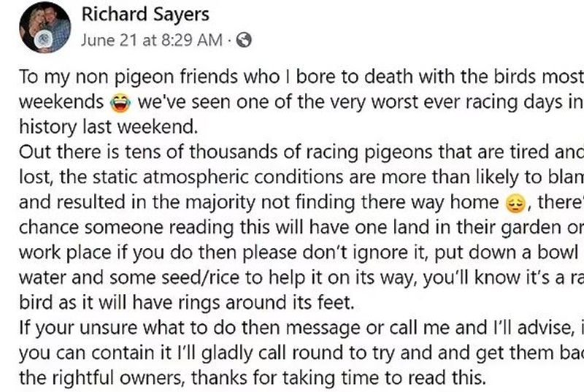This screenshot has width=584, height=392.
Task: Click the phrase non pigeon friends
Action: [x=157, y=77]
